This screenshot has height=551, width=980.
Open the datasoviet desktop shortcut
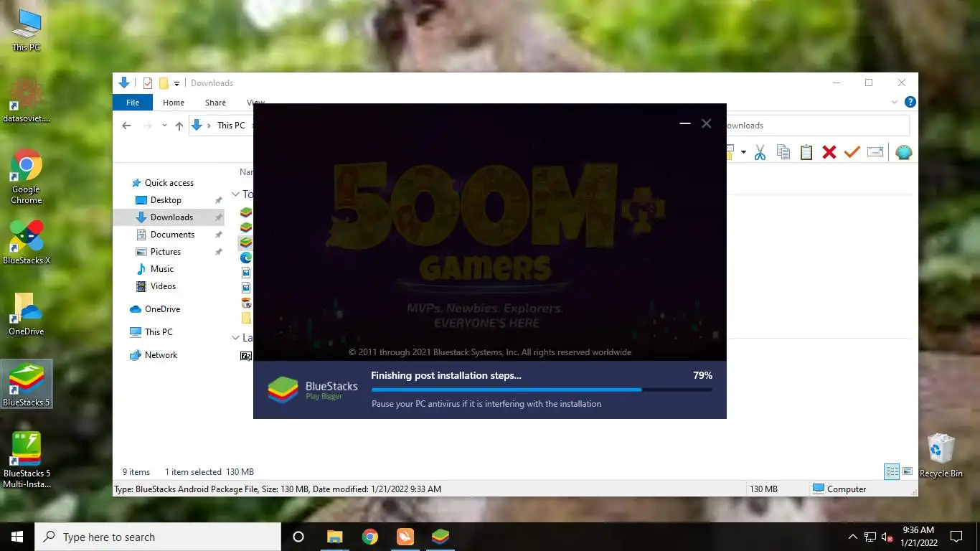click(27, 100)
